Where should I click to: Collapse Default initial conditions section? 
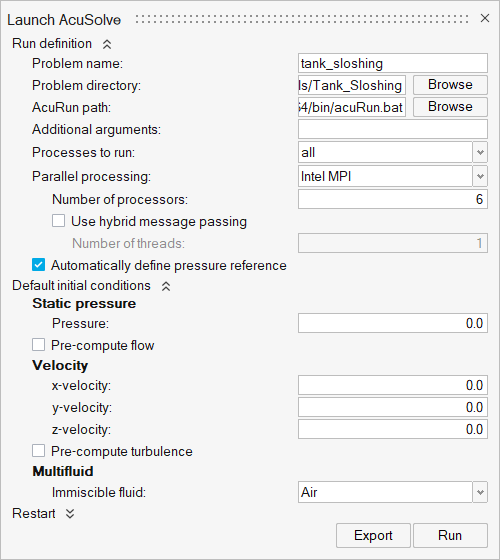point(166,286)
